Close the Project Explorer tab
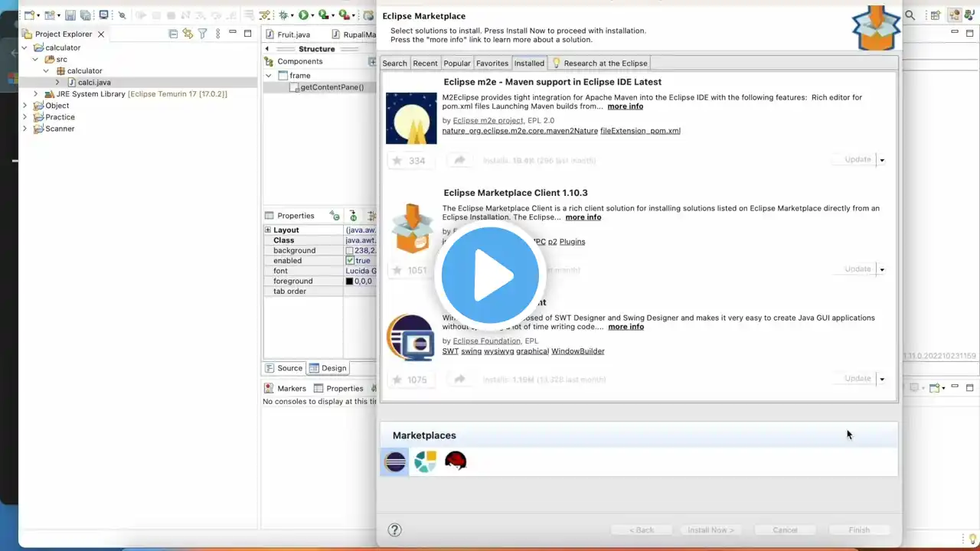980x551 pixels. tap(100, 34)
